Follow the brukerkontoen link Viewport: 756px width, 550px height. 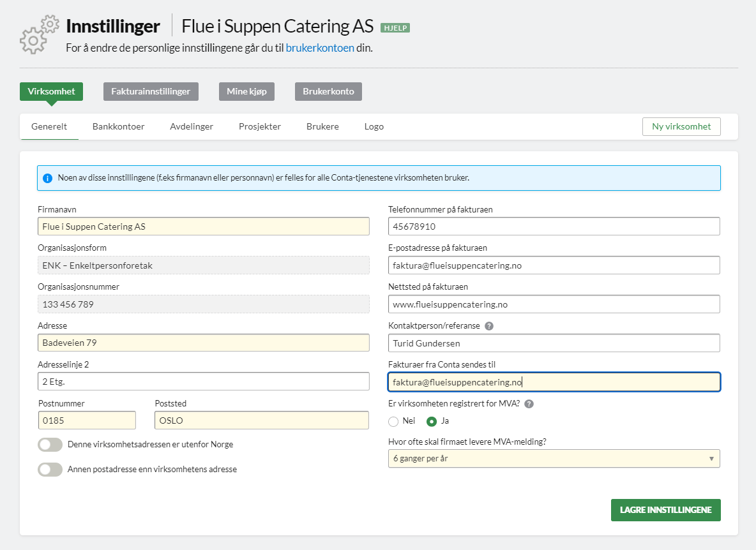(x=320, y=48)
